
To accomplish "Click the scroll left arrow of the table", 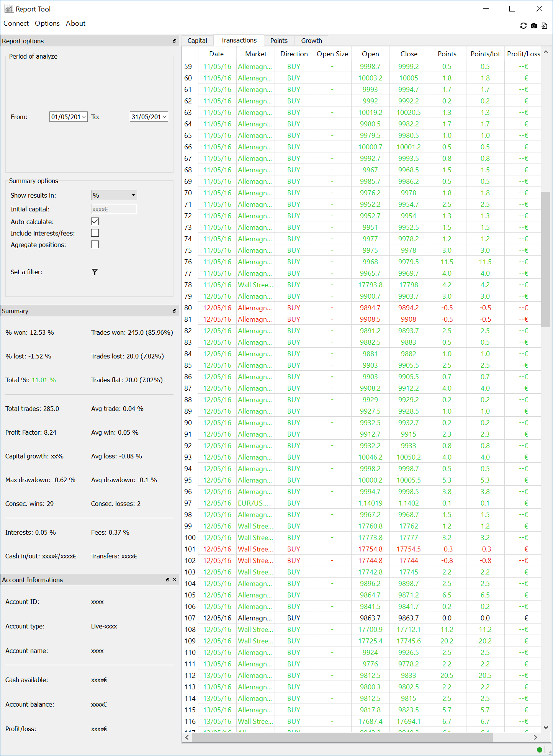I will (187, 737).
